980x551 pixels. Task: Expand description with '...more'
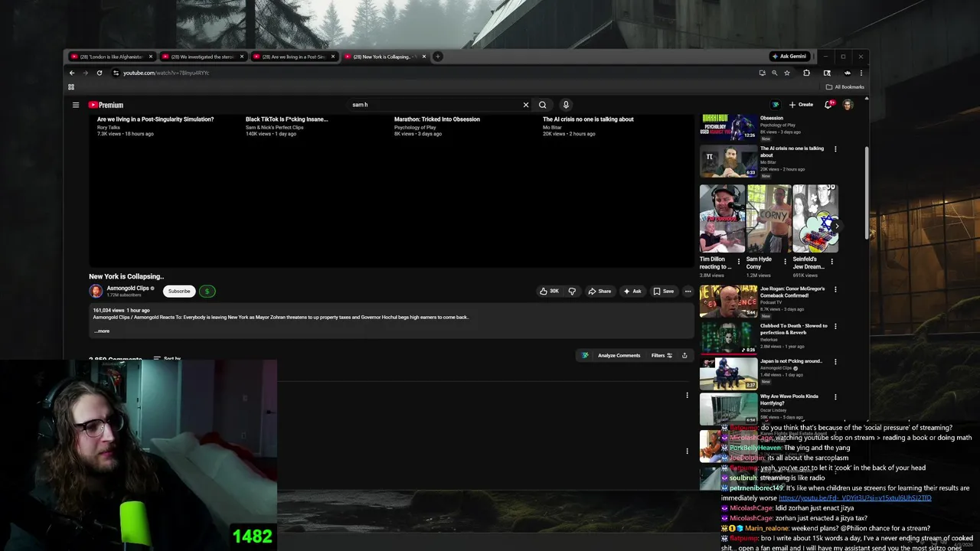pyautogui.click(x=102, y=331)
